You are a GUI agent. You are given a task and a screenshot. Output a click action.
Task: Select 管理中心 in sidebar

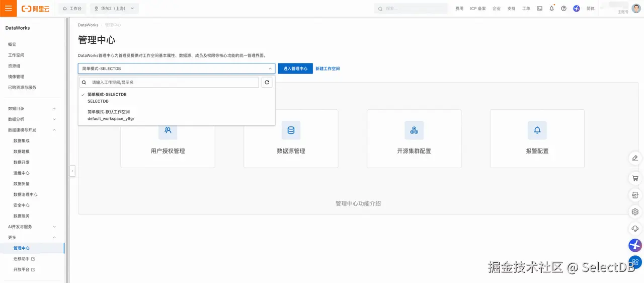point(32,248)
